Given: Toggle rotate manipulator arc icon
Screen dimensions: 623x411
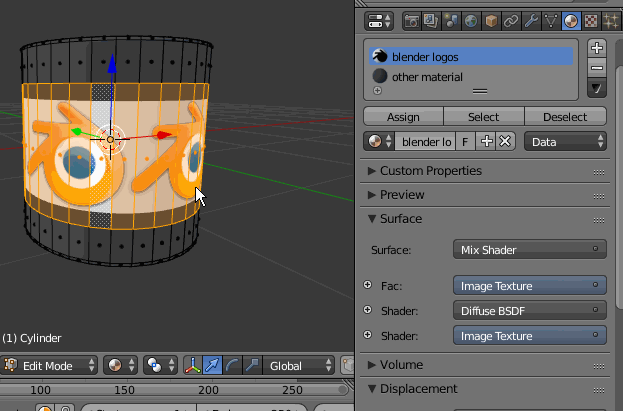Looking at the screenshot, I should [x=232, y=365].
